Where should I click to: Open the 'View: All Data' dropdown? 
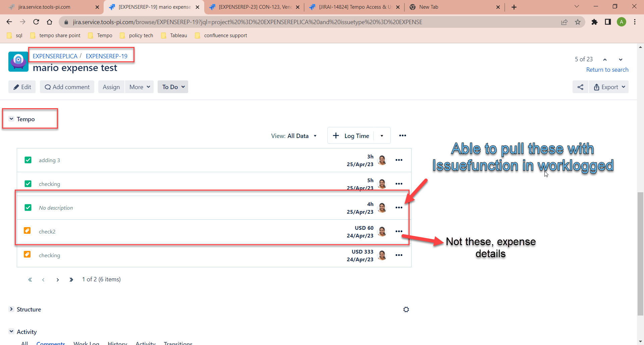294,136
